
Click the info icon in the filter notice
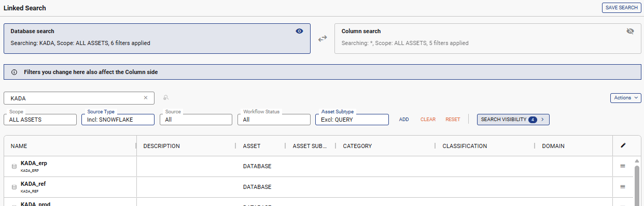point(14,72)
